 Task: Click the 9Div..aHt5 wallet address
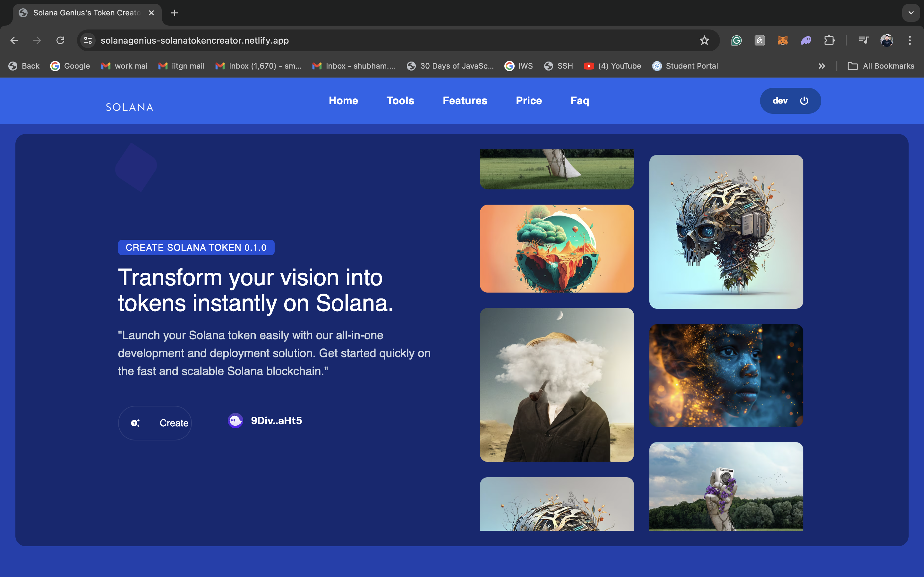pos(276,421)
